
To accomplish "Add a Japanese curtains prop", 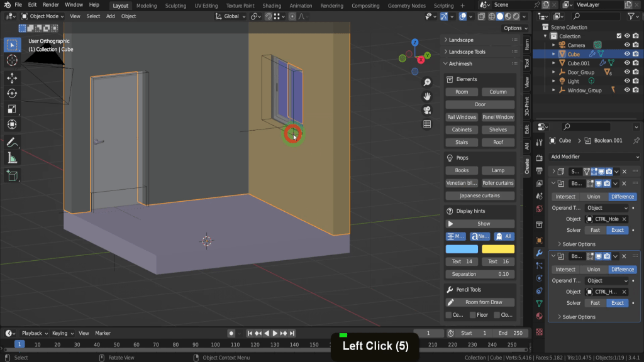I will (480, 195).
